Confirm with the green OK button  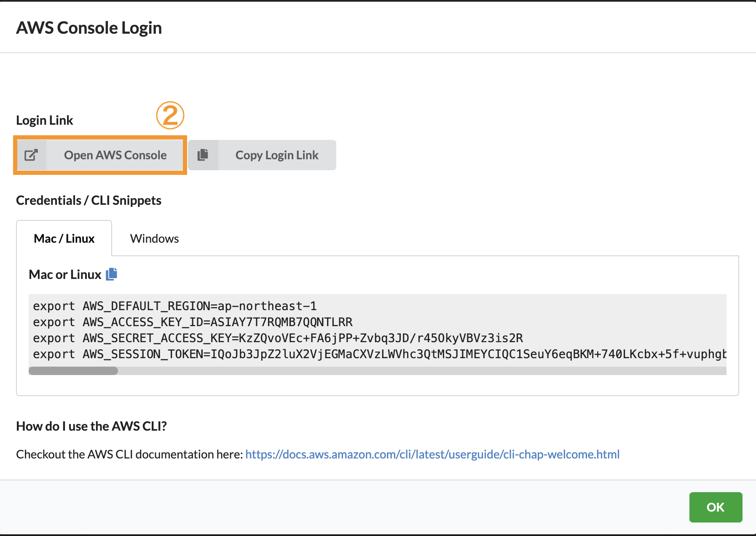716,507
